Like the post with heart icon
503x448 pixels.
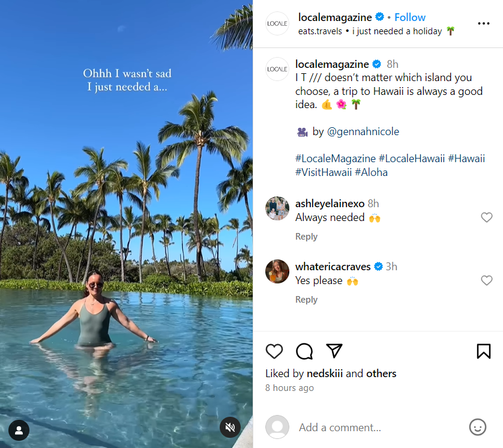click(x=274, y=351)
